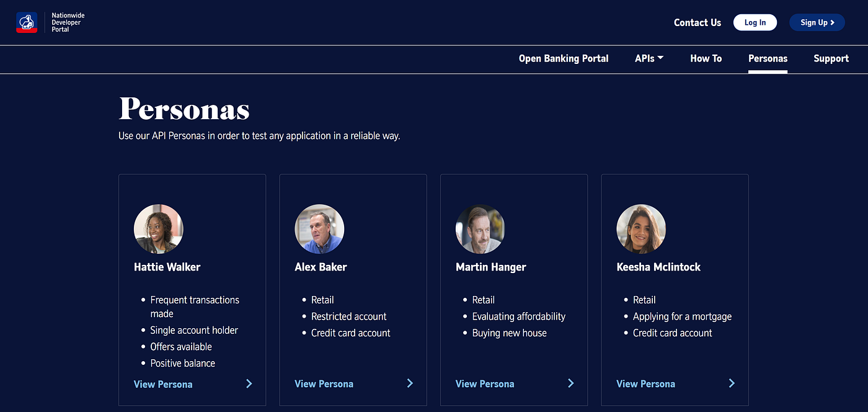Click the Log In button
The width and height of the screenshot is (868, 412).
point(755,22)
